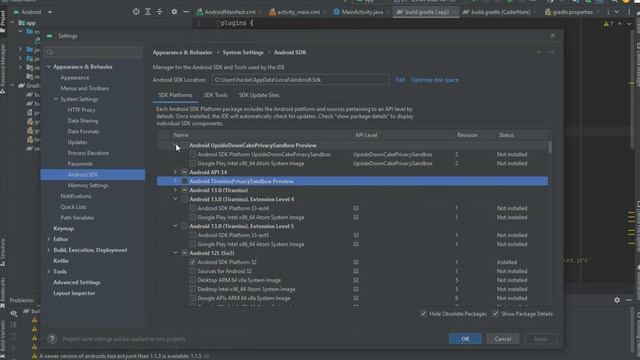
Task: Collapse Android 13.0 Extension Level 5
Action: pyautogui.click(x=176, y=226)
